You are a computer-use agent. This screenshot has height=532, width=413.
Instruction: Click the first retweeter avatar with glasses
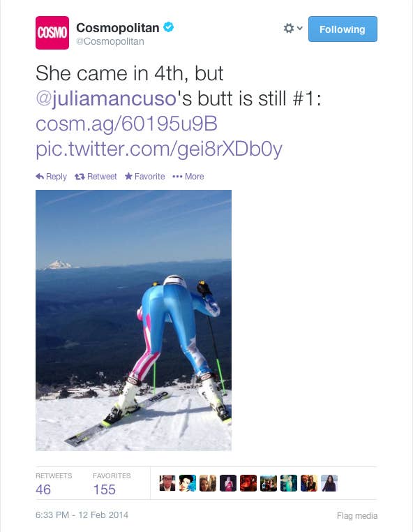pos(167,483)
